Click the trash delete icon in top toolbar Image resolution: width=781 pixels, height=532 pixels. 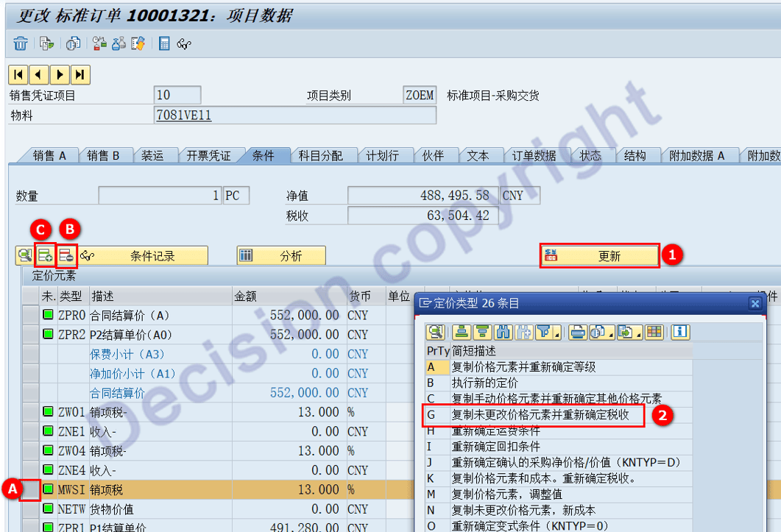[20, 44]
